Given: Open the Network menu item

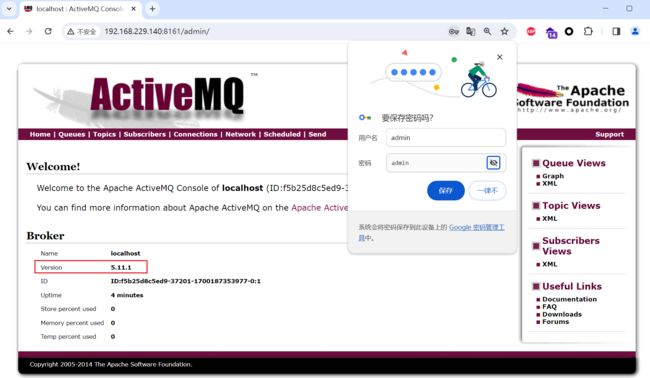Looking at the screenshot, I should [240, 134].
